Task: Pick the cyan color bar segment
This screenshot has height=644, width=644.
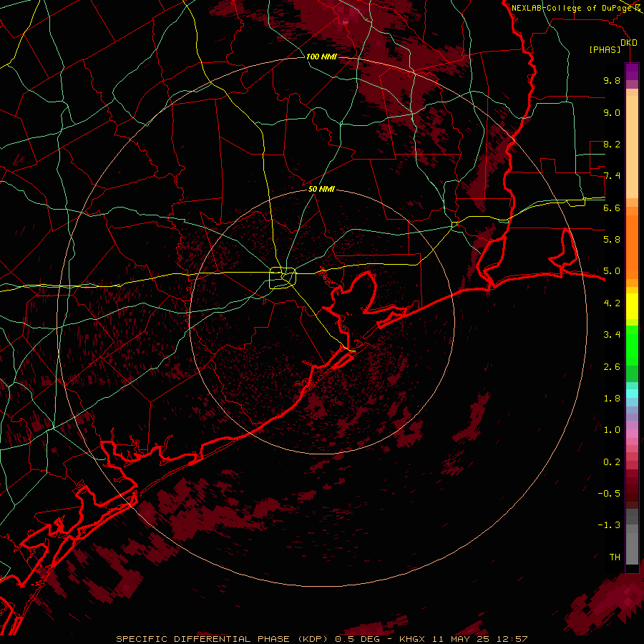Action: [x=632, y=394]
